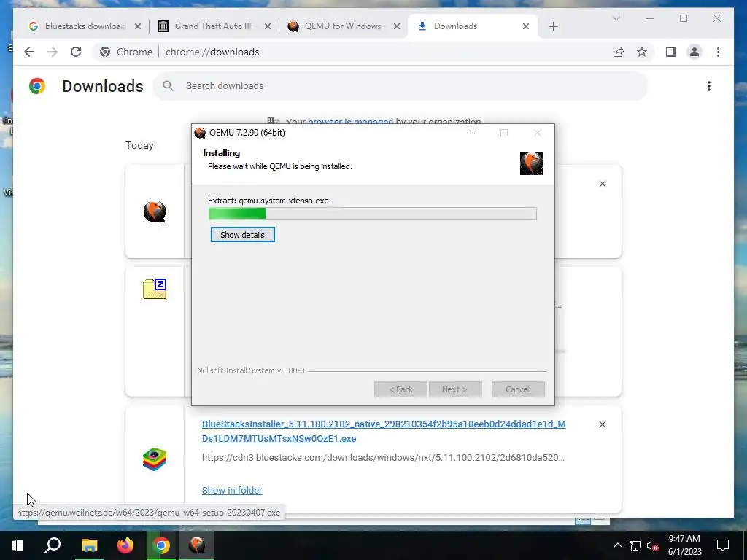The height and width of the screenshot is (560, 747).
Task: Click the QEMU download entry icon
Action: pyautogui.click(x=155, y=211)
